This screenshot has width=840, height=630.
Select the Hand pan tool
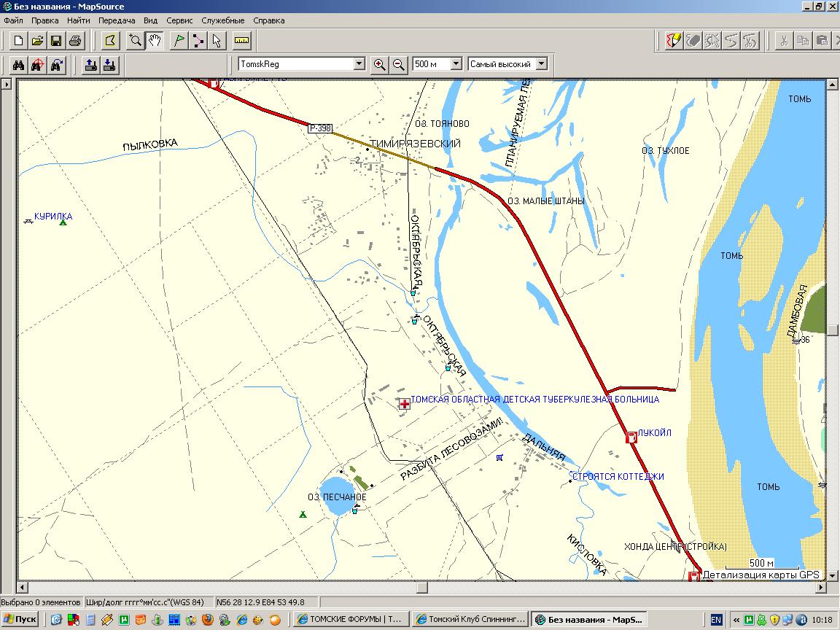click(155, 41)
